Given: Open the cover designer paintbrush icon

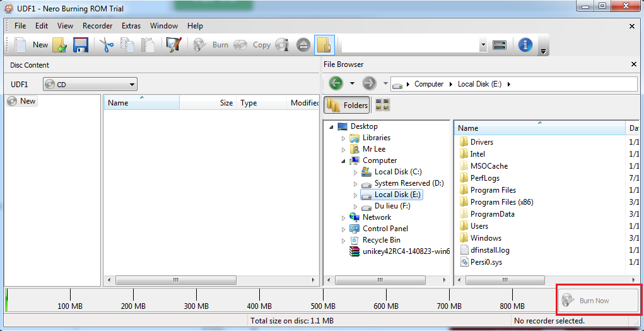Looking at the screenshot, I should tap(173, 45).
